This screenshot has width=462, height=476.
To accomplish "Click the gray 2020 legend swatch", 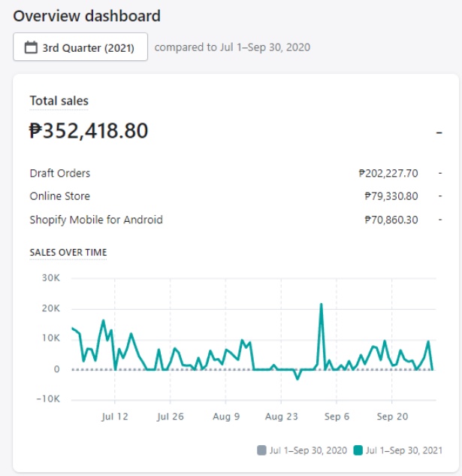I will (x=261, y=450).
